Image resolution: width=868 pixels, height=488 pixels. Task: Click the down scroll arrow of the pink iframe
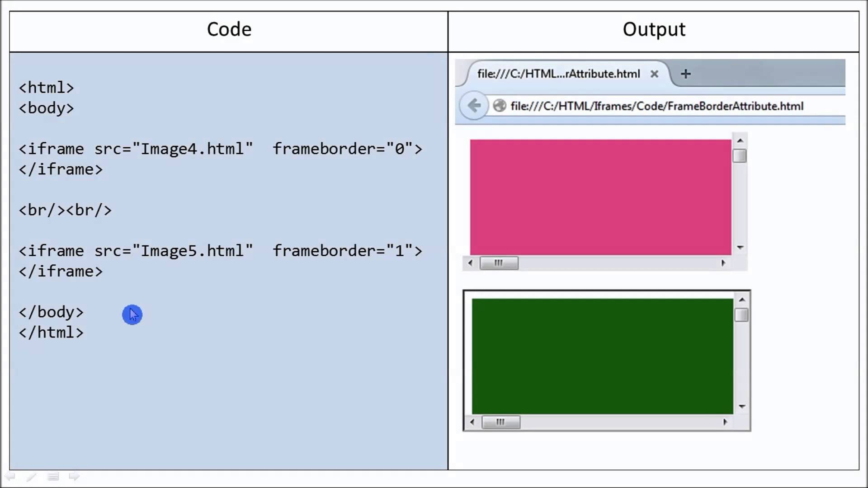click(740, 248)
